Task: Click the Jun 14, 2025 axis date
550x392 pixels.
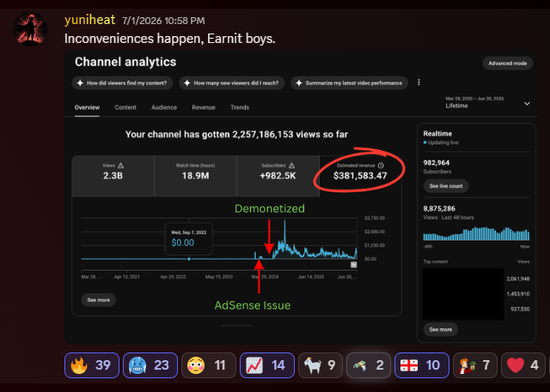Action: pyautogui.click(x=311, y=277)
